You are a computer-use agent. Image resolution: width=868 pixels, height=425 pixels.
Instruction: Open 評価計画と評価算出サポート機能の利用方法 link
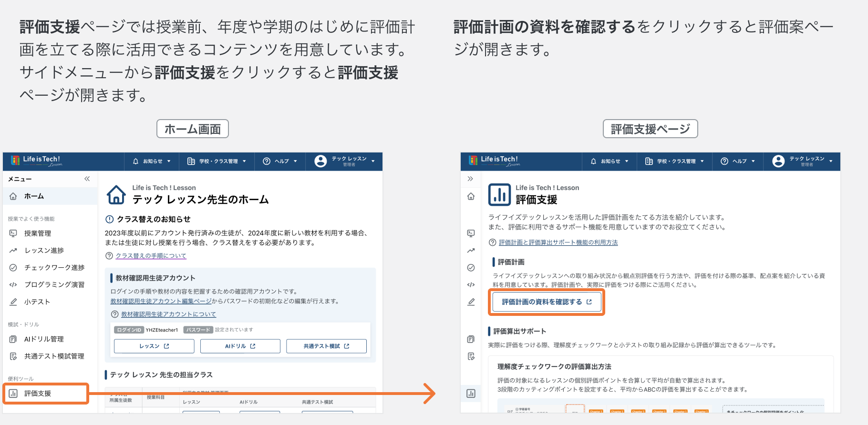[558, 243]
